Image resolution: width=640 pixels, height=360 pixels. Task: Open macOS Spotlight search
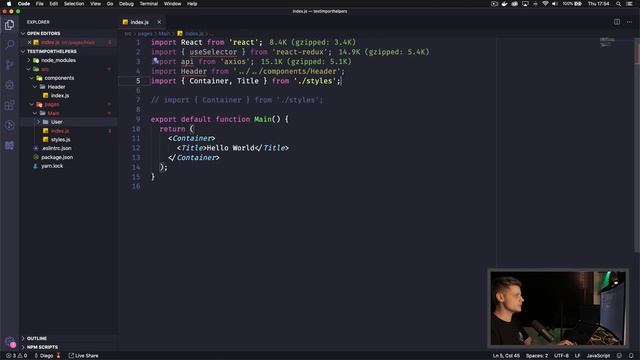tap(618, 4)
